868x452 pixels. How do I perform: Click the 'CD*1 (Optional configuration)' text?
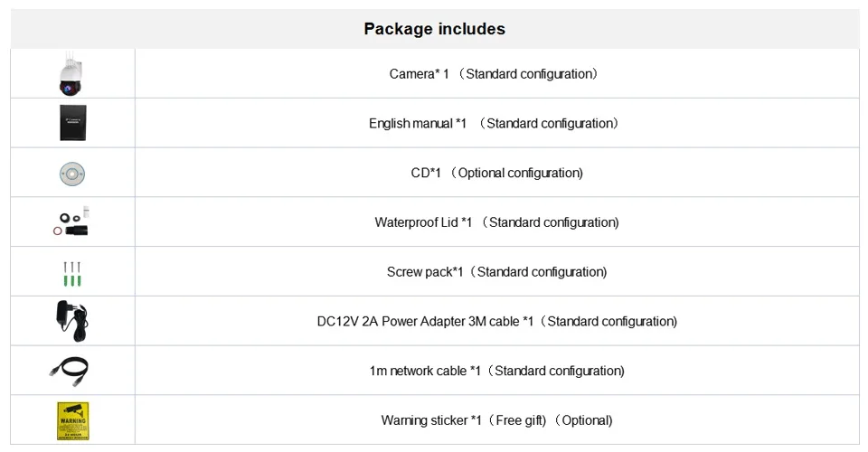click(x=496, y=173)
